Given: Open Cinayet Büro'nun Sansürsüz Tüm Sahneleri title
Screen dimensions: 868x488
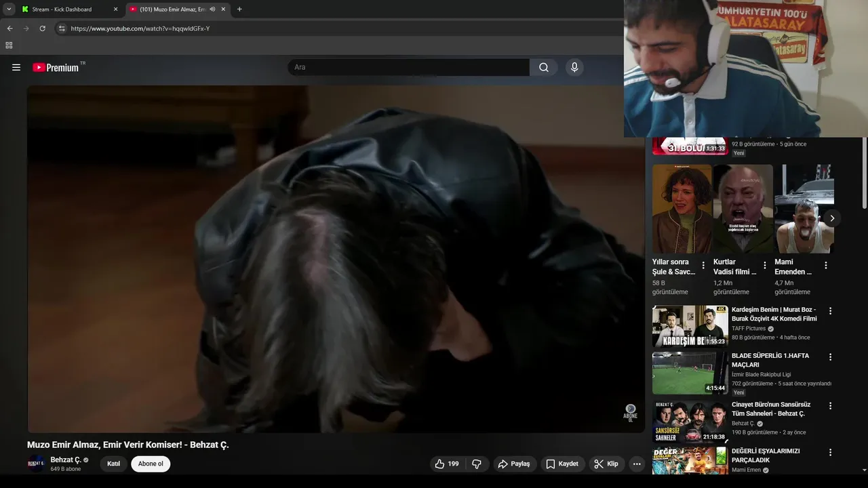Looking at the screenshot, I should point(771,409).
